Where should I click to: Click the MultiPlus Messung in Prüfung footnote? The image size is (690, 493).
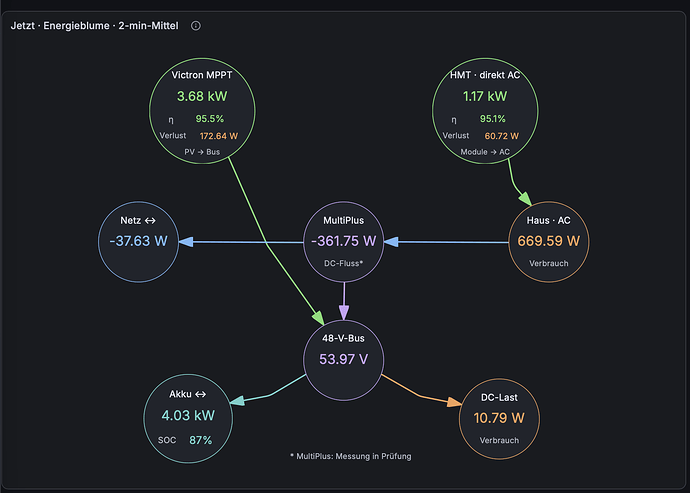click(x=351, y=456)
